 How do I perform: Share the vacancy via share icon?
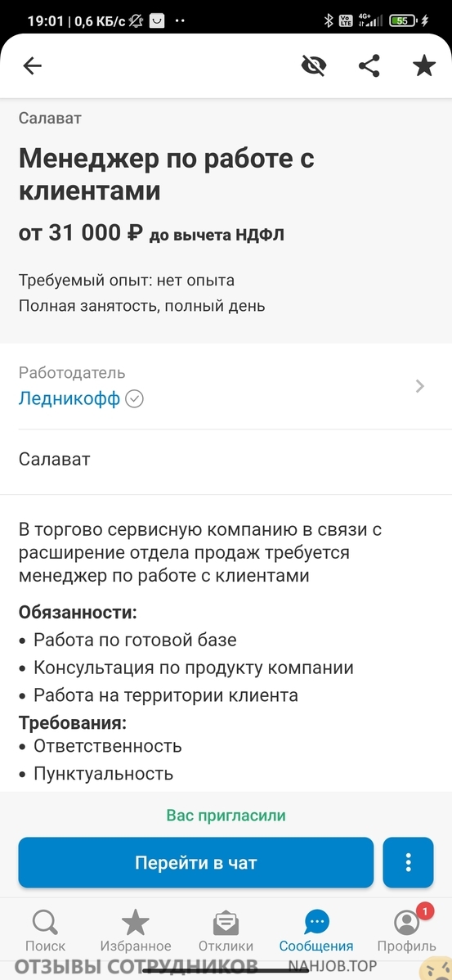[x=369, y=65]
